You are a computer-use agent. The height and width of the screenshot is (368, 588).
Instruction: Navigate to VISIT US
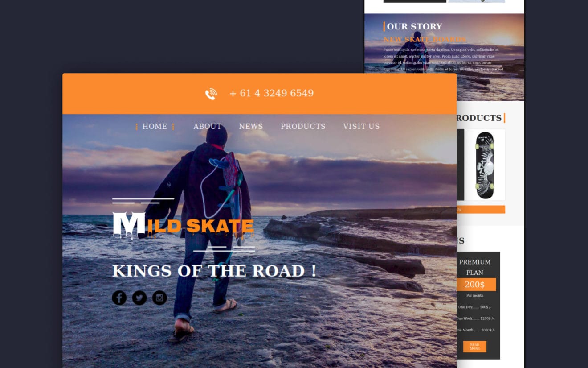coord(361,127)
